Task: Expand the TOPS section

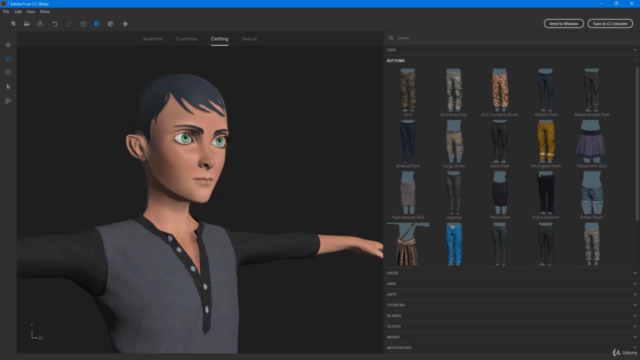Action: click(511, 50)
